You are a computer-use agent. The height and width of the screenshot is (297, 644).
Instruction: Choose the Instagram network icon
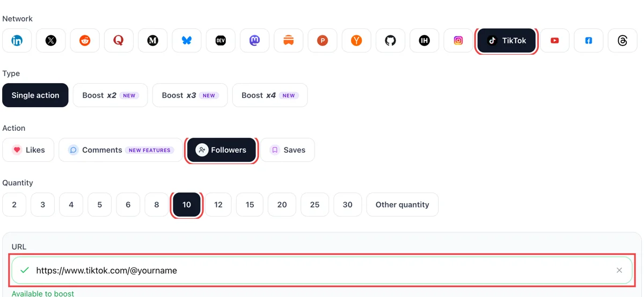pos(458,41)
